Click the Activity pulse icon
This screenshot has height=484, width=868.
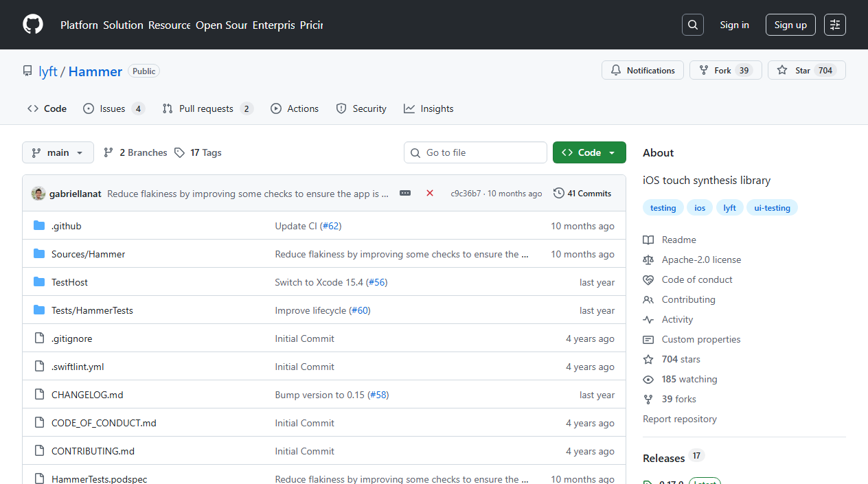pos(648,319)
